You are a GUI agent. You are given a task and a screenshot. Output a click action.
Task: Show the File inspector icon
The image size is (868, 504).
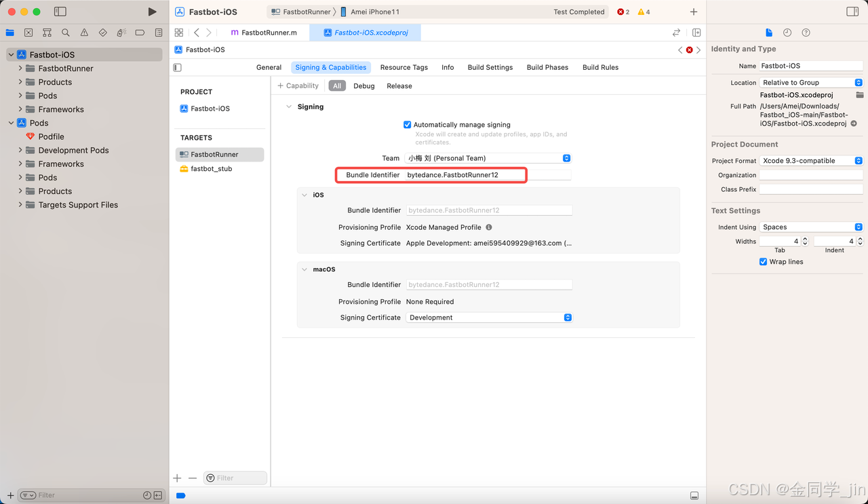(769, 33)
